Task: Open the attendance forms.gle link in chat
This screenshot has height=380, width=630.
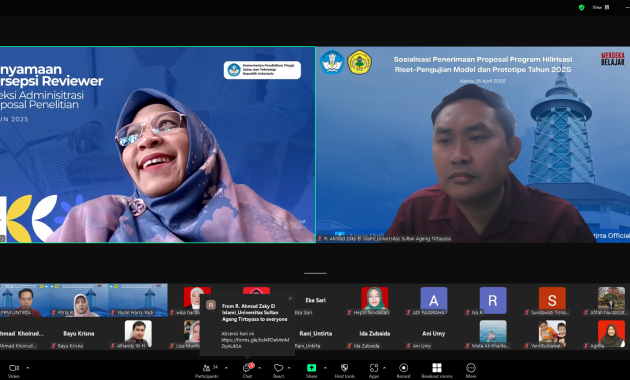Action: pos(255,343)
